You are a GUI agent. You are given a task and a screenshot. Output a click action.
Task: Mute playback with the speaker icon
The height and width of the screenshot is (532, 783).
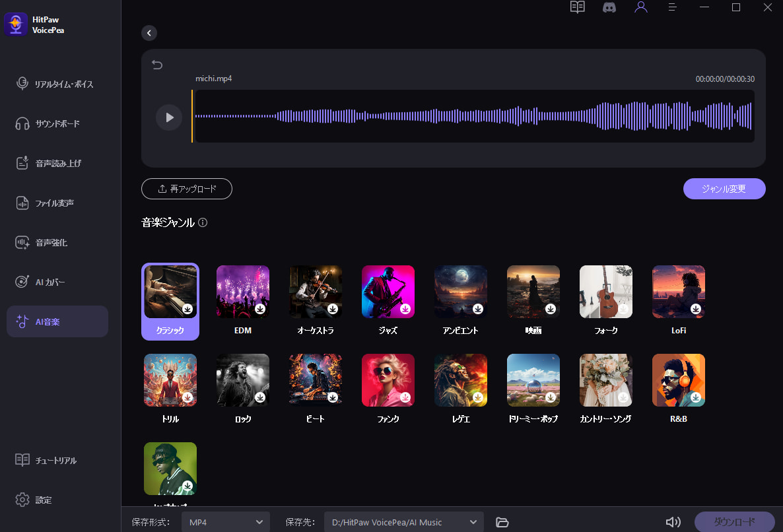click(673, 521)
